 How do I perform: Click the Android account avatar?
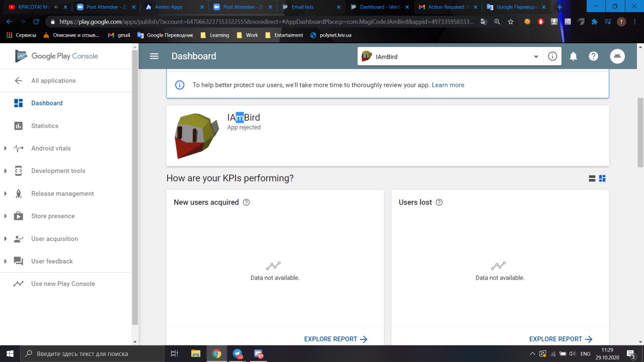617,56
